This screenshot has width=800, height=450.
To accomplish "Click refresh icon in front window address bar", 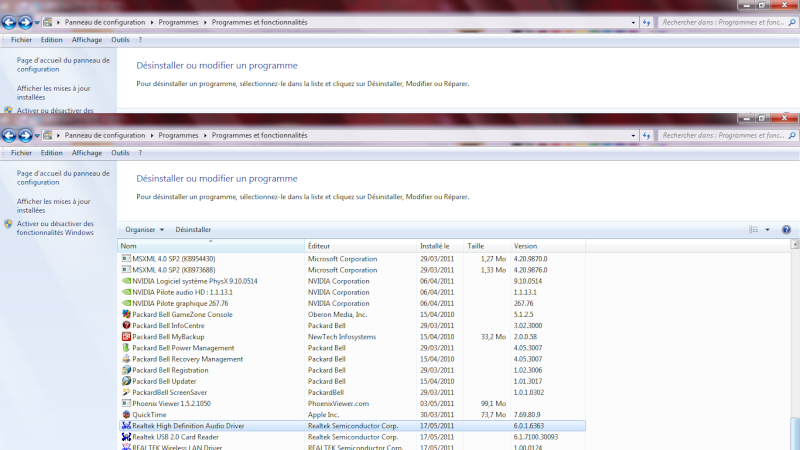I will pyautogui.click(x=646, y=135).
